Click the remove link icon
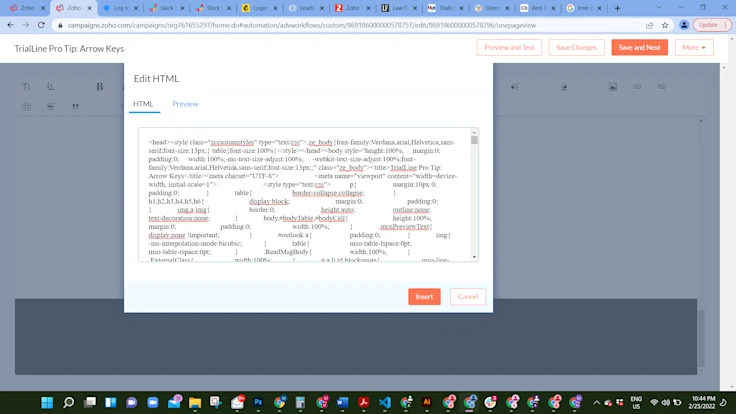This screenshot has height=414, width=736. click(661, 87)
